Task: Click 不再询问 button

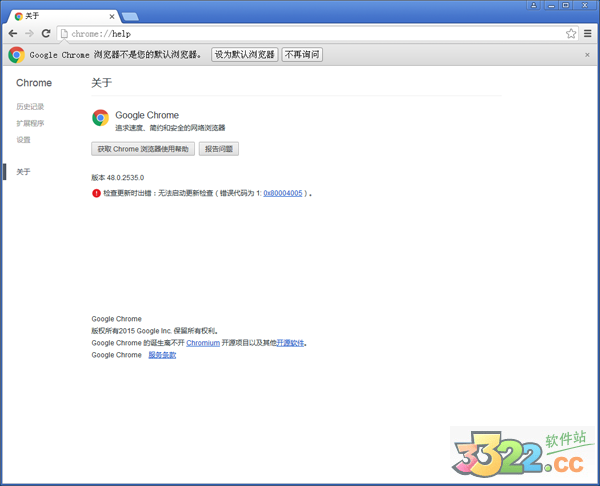Action: click(x=302, y=55)
